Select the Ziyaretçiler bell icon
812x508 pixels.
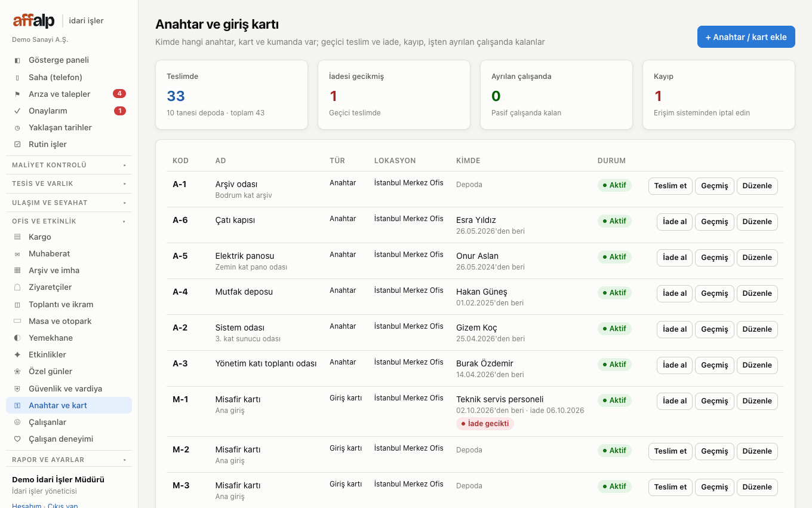click(x=17, y=287)
